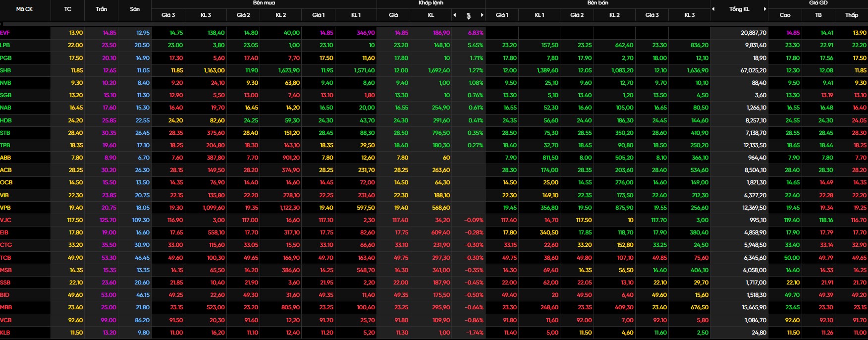Click the left arrow next to Tổng KL header

pyautogui.click(x=713, y=9)
